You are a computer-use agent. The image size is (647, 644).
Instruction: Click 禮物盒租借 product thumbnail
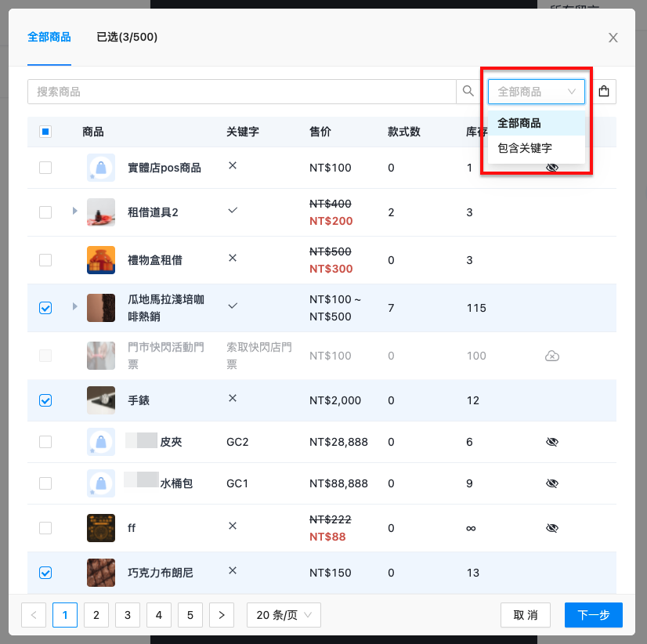[101, 260]
